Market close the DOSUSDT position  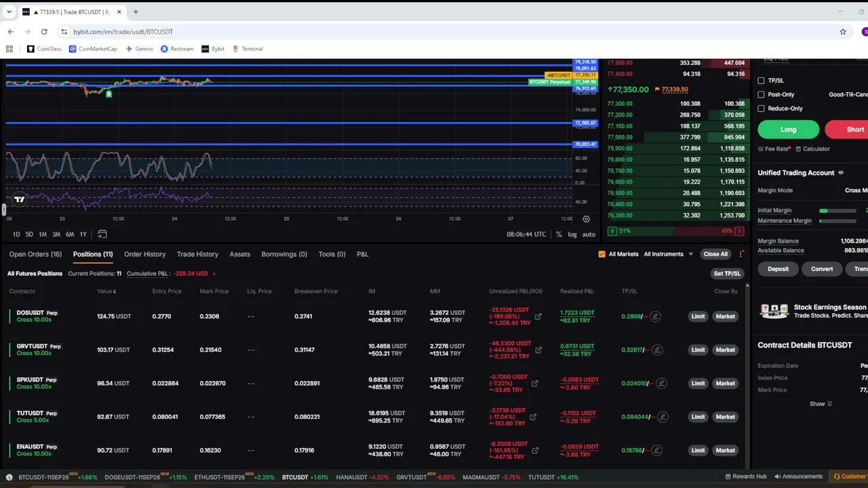pos(725,317)
